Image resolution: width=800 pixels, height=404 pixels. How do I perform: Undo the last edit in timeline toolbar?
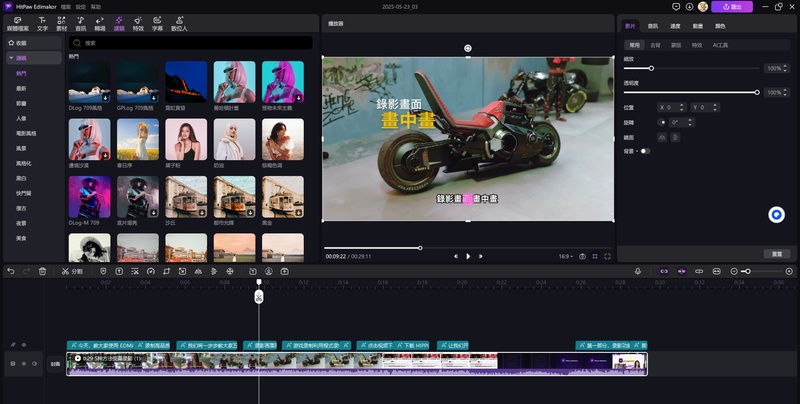pos(11,271)
